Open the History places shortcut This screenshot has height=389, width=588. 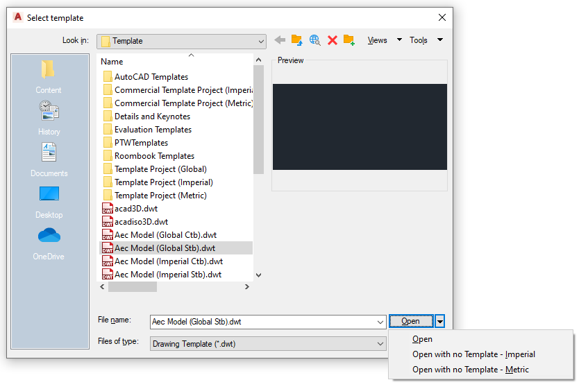pyautogui.click(x=49, y=118)
